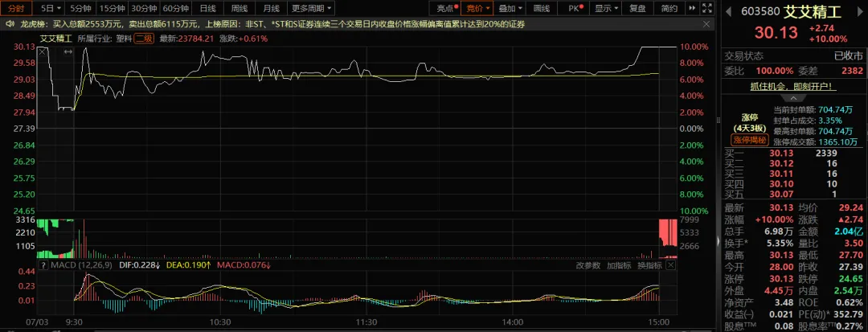Click the 金额 2.04亿 value
This screenshot has width=868, height=332.
848,232
